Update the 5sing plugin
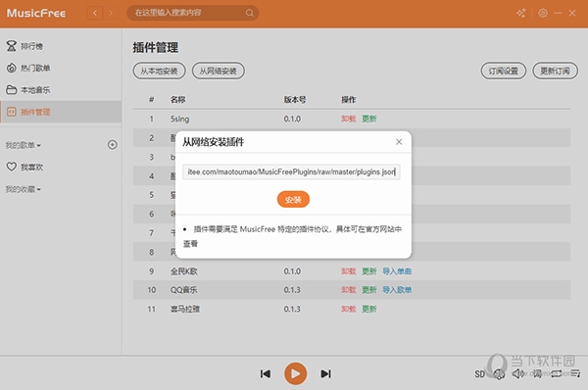Image resolution: width=588 pixels, height=390 pixels. point(369,119)
